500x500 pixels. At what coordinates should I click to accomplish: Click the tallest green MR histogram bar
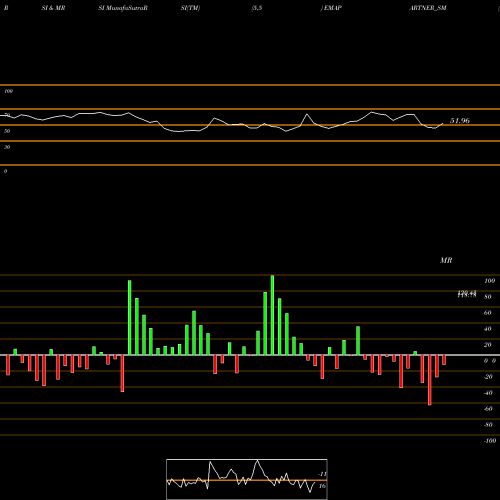(272, 315)
